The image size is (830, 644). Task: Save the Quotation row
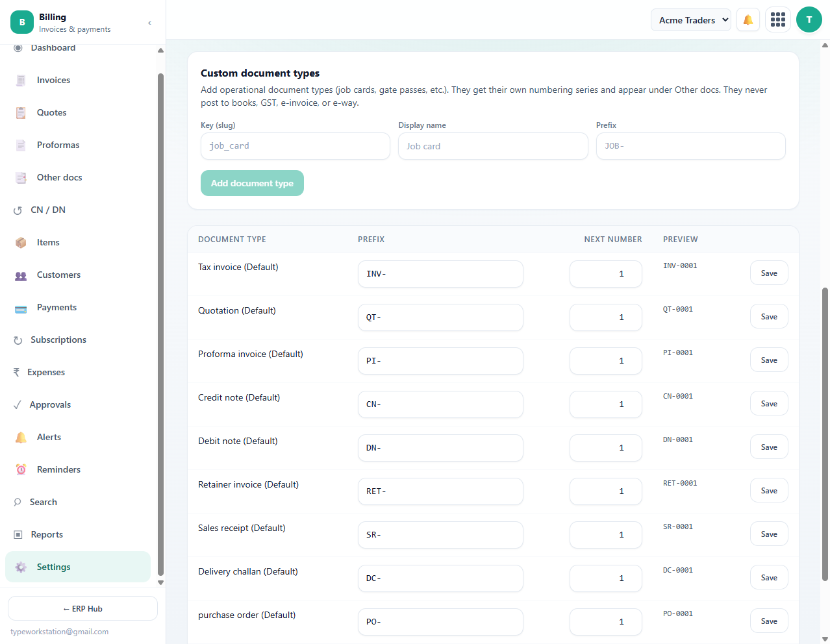pyautogui.click(x=769, y=317)
